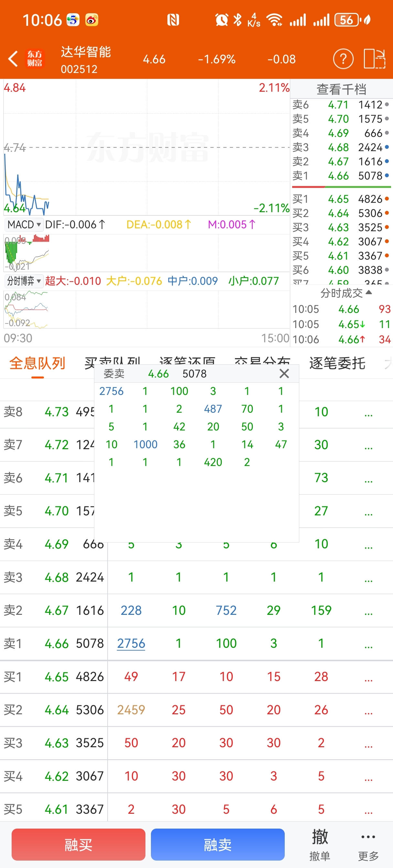Tap the 10:05 4.65 trade entry
The width and height of the screenshot is (393, 868).
[x=341, y=324]
